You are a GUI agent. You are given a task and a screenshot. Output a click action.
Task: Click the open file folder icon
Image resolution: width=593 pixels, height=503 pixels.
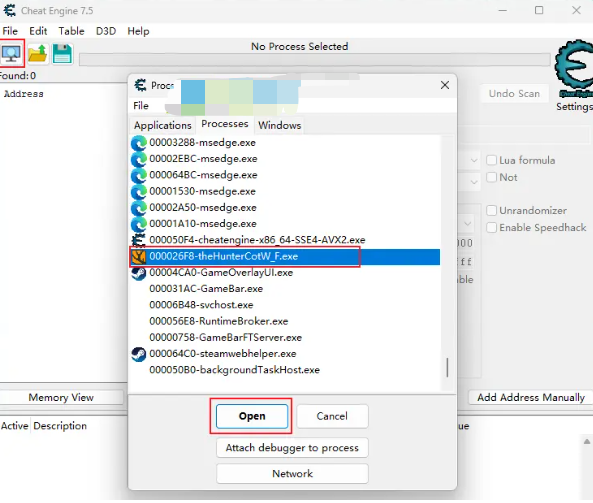click(37, 53)
